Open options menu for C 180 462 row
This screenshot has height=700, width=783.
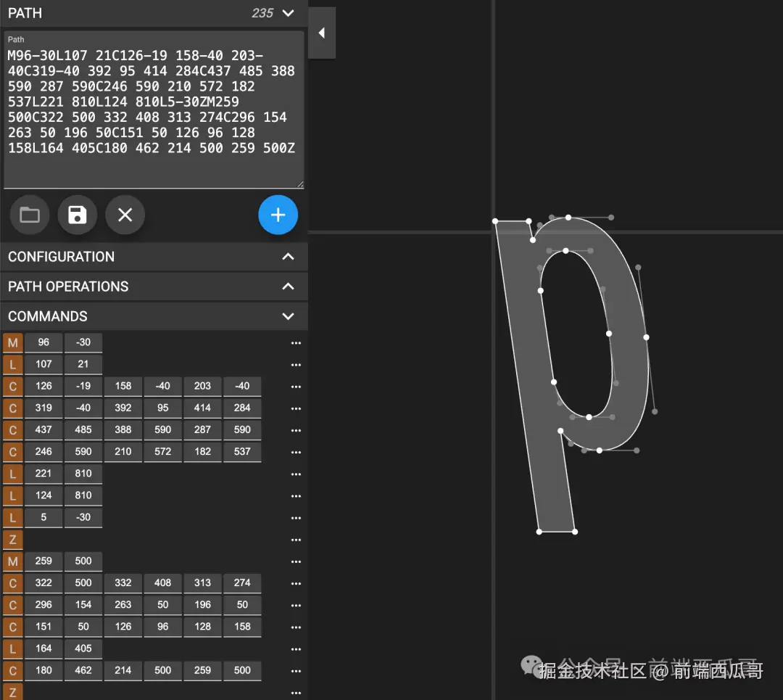tap(296, 671)
